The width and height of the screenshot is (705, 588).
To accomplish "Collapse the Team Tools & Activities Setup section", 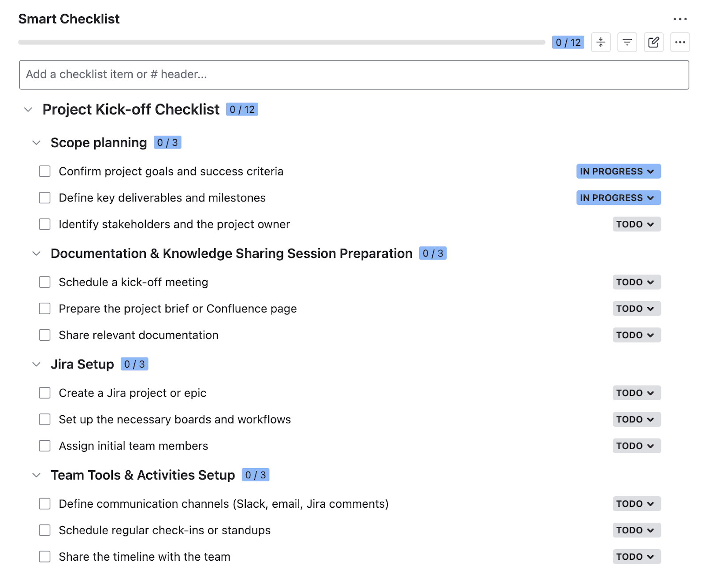I will (x=36, y=475).
